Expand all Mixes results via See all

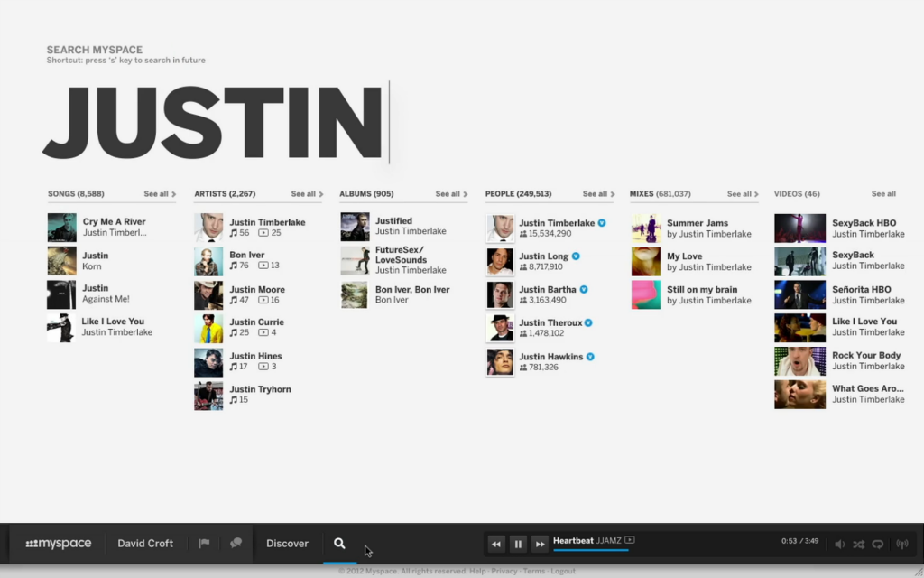pyautogui.click(x=743, y=193)
